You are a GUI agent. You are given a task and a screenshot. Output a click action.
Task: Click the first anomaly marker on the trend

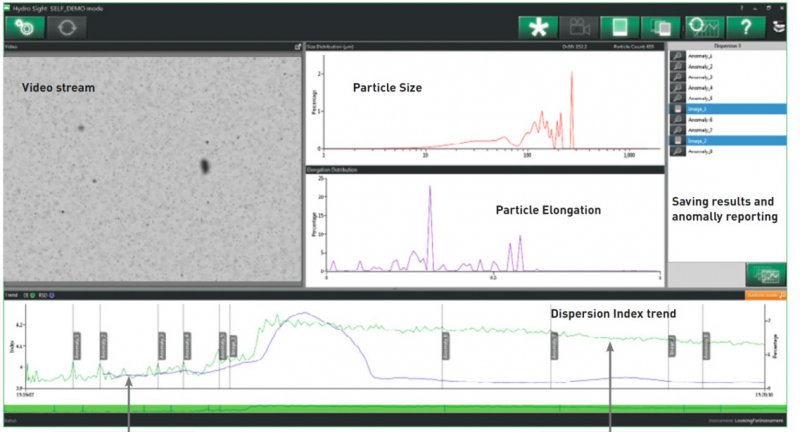76,343
